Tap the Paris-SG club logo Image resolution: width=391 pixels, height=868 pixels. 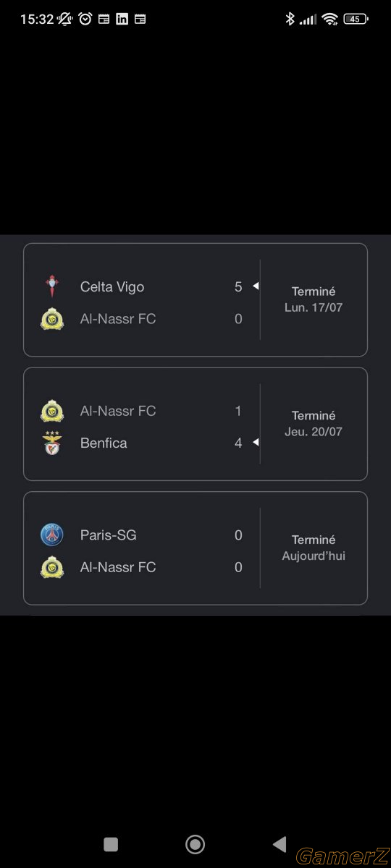point(51,535)
